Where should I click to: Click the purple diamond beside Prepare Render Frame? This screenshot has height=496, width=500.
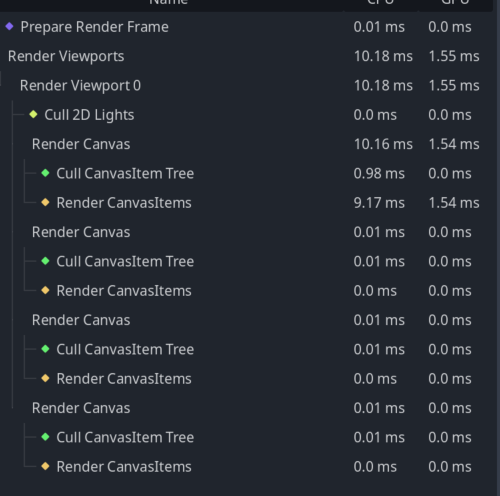pyautogui.click(x=9, y=26)
